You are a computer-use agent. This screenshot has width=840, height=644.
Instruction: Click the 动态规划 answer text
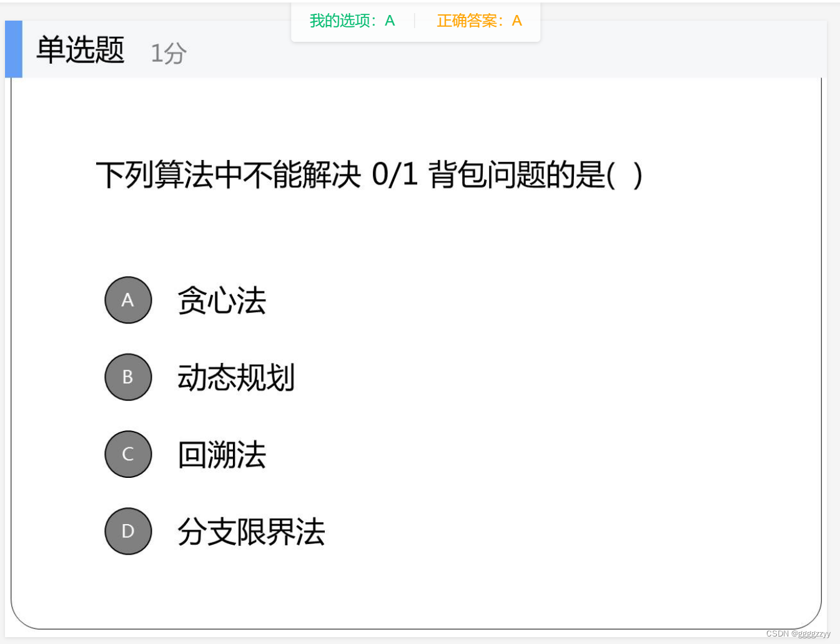[236, 377]
